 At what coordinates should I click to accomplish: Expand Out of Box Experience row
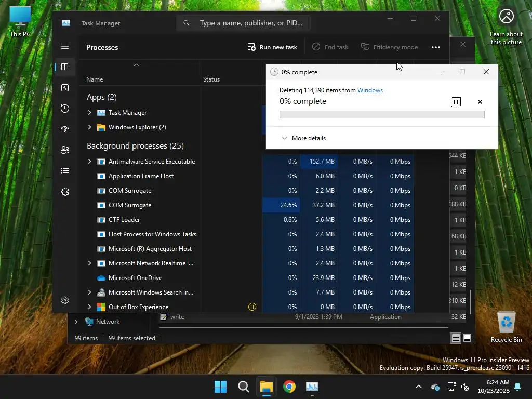tap(89, 307)
